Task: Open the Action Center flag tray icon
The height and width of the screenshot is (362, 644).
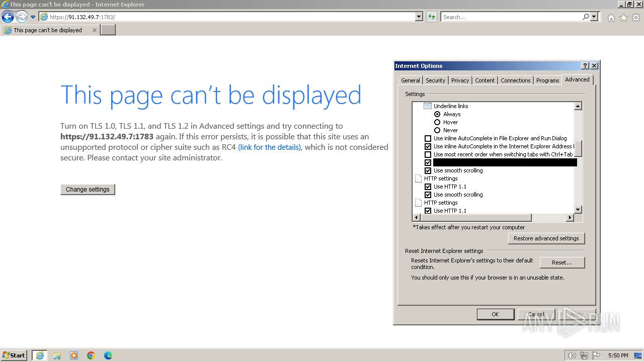Action: click(596, 355)
